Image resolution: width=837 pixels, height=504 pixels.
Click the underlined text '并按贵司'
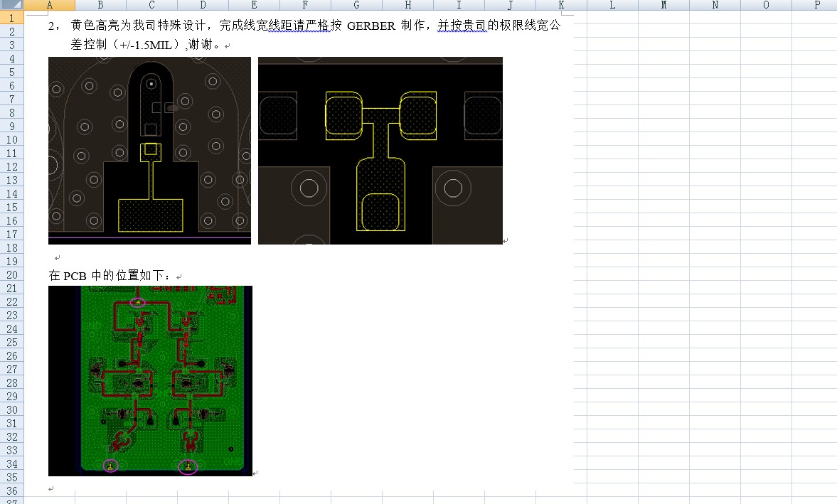(462, 26)
